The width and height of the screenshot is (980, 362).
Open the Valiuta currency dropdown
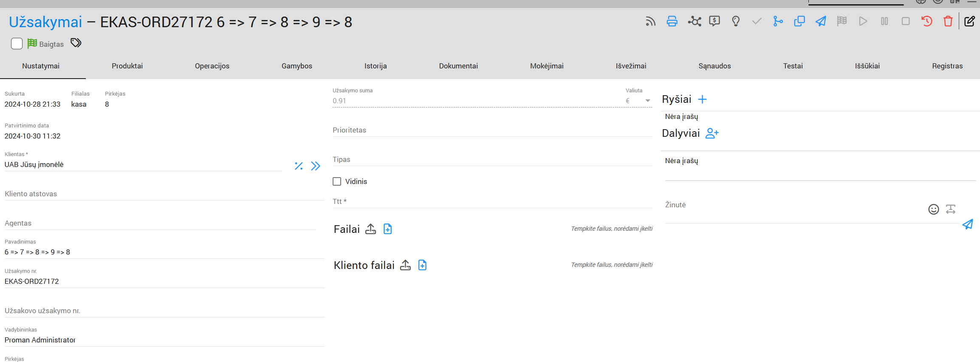[x=647, y=101]
